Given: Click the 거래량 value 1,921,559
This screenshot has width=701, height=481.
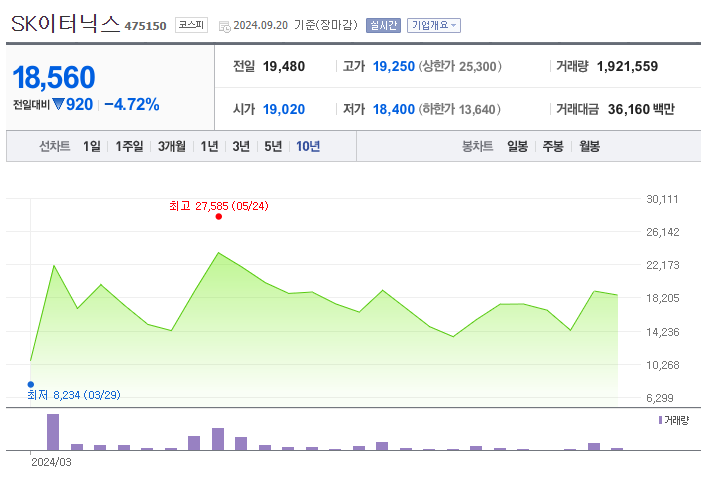Looking at the screenshot, I should (x=628, y=67).
